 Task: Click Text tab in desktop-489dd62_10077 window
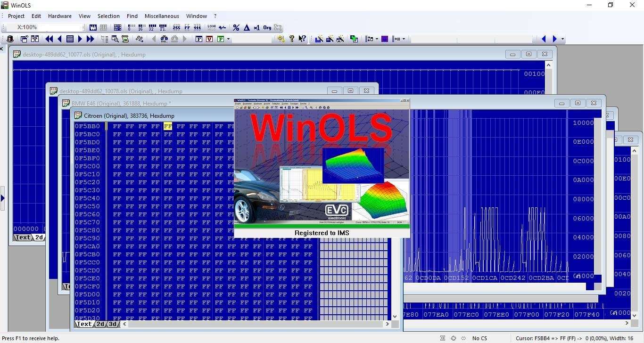point(23,237)
